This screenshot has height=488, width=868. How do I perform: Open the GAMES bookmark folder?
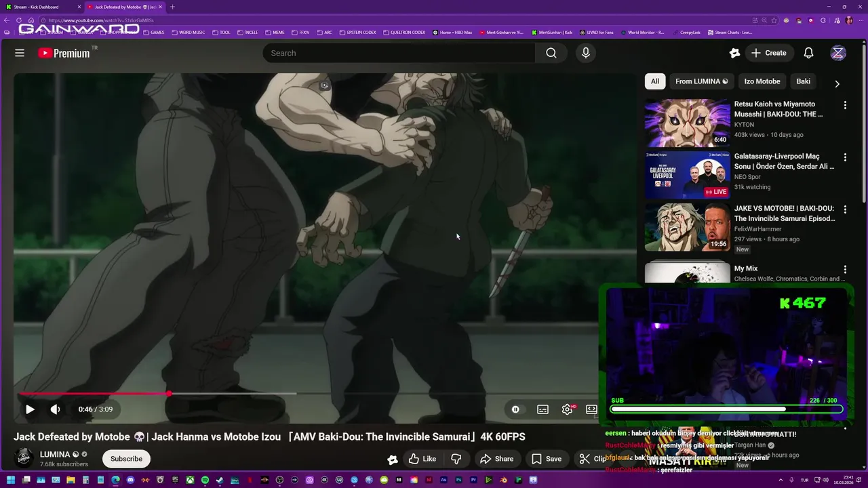pos(153,33)
